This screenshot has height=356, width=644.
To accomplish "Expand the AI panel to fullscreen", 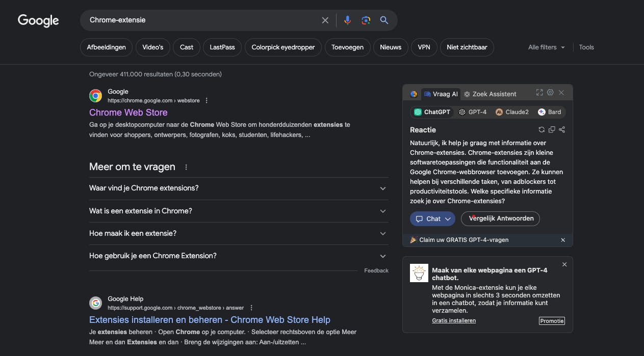I will 539,93.
